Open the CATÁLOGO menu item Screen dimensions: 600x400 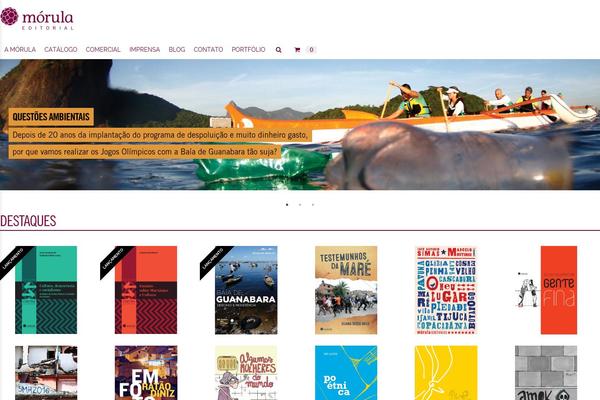click(61, 50)
